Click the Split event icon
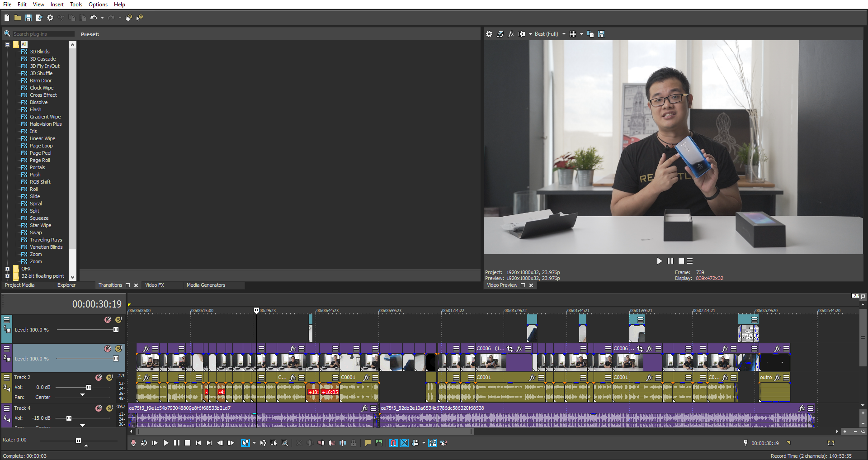The height and width of the screenshot is (460, 868). (x=342, y=443)
